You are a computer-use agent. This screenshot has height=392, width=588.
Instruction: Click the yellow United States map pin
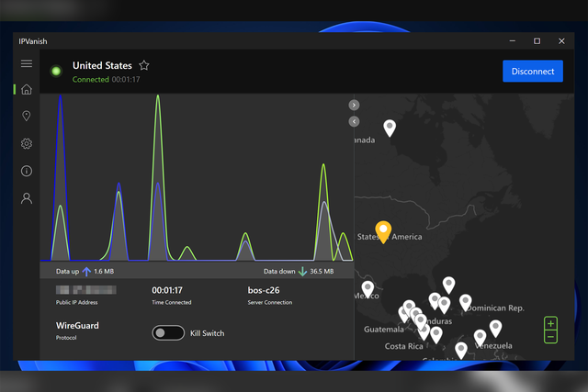[384, 231]
